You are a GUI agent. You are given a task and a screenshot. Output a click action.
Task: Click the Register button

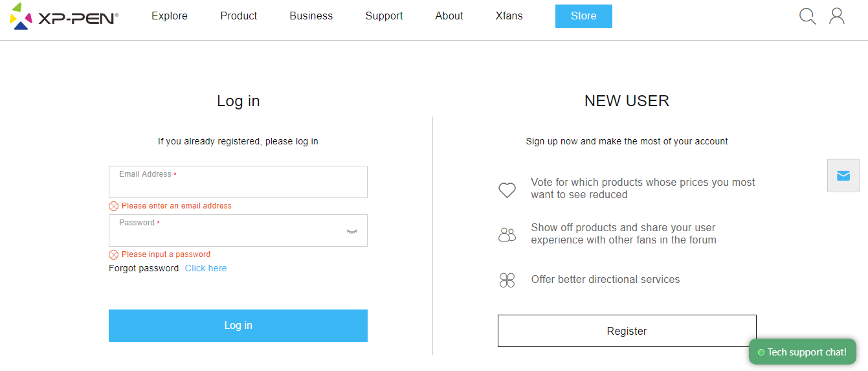[x=627, y=331]
